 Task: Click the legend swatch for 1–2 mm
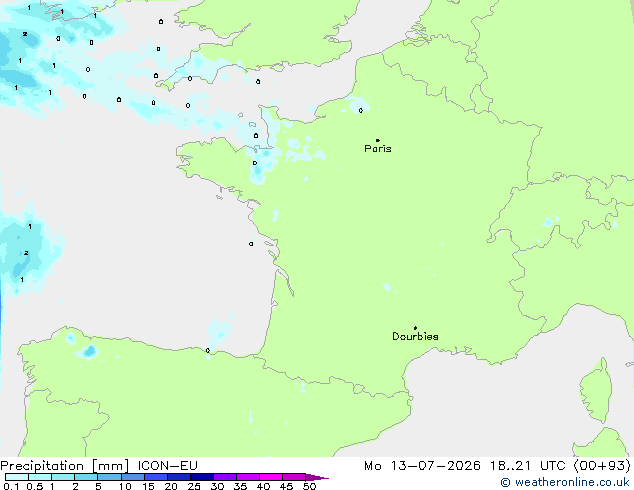63,477
